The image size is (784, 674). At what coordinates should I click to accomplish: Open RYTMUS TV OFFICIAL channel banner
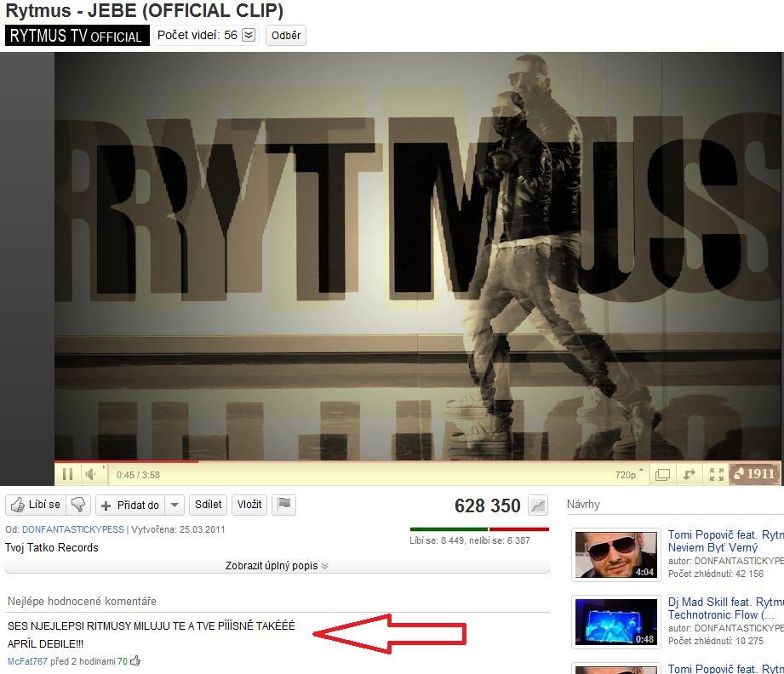click(77, 36)
